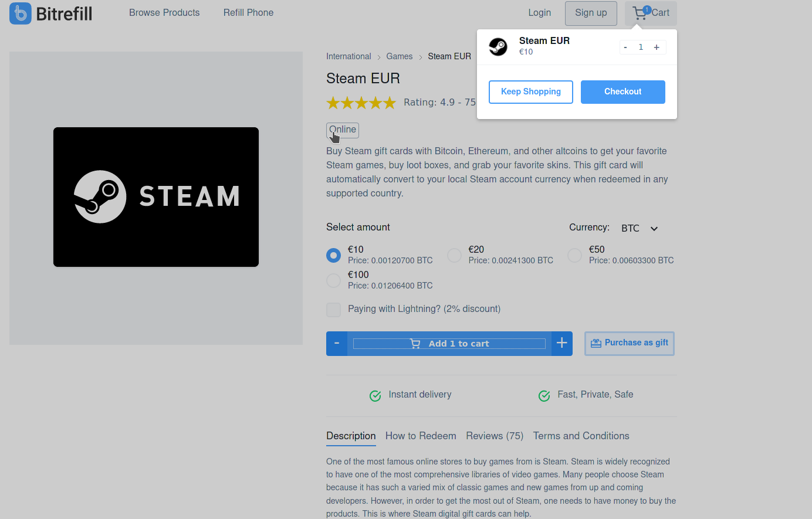Click 'Price: 0.01206400 BTC' text
The width and height of the screenshot is (812, 519).
point(390,286)
